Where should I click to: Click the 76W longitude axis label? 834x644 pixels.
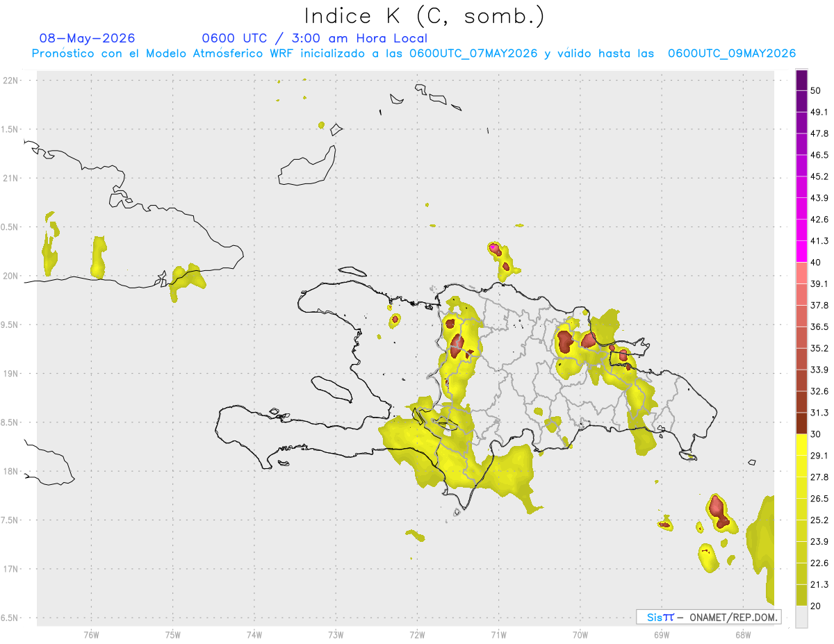point(91,634)
